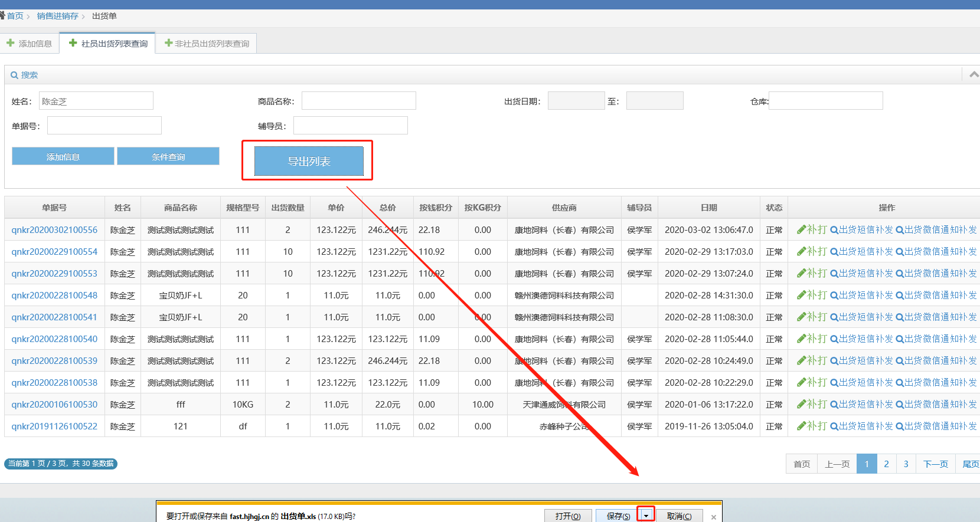Screen dimensions: 980x522
Task: Click 销售进销存 breadcrumb link
Action: click(57, 16)
